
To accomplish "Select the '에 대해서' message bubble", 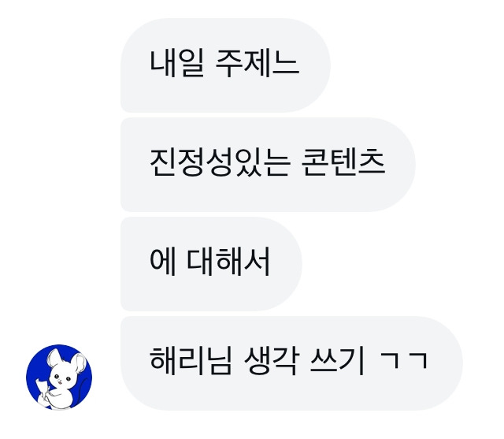I will pos(211,264).
